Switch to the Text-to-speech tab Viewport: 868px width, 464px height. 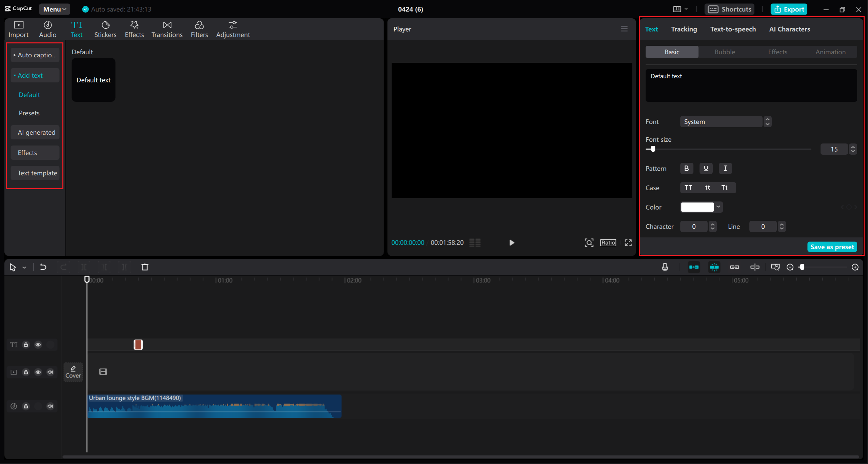[733, 29]
